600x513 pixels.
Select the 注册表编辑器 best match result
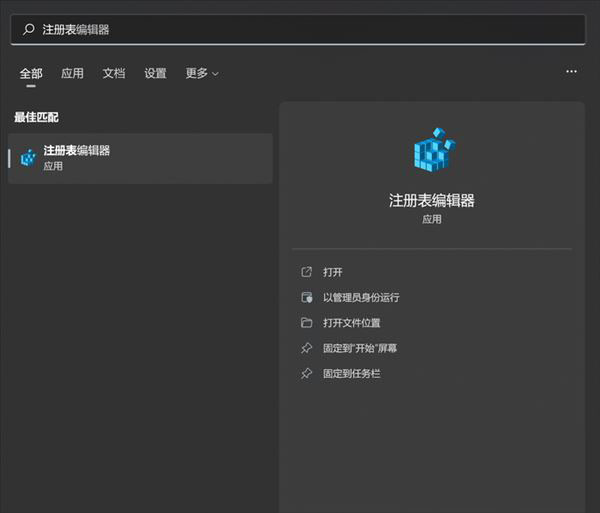140,158
